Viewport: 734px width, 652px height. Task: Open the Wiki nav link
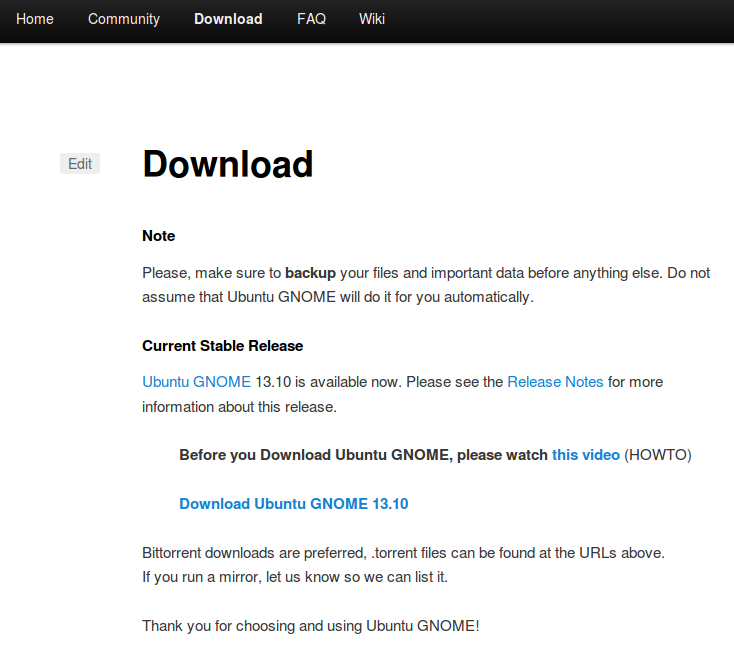(x=372, y=19)
